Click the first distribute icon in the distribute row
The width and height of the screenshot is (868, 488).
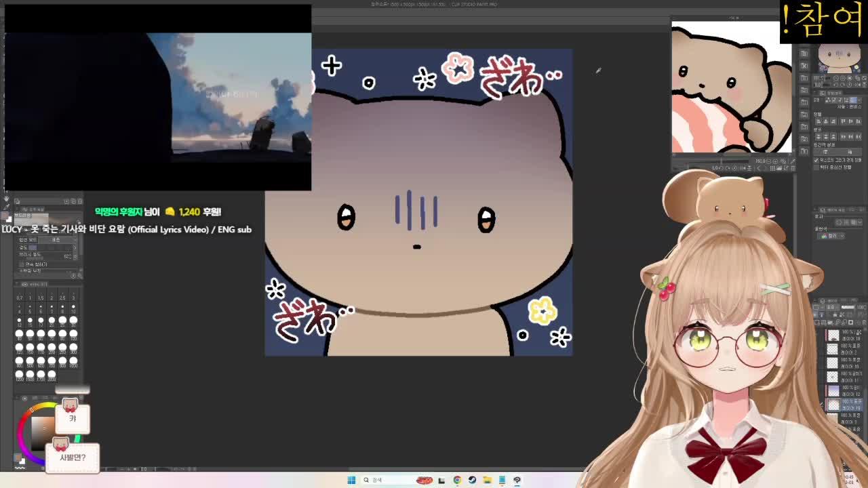819,136
